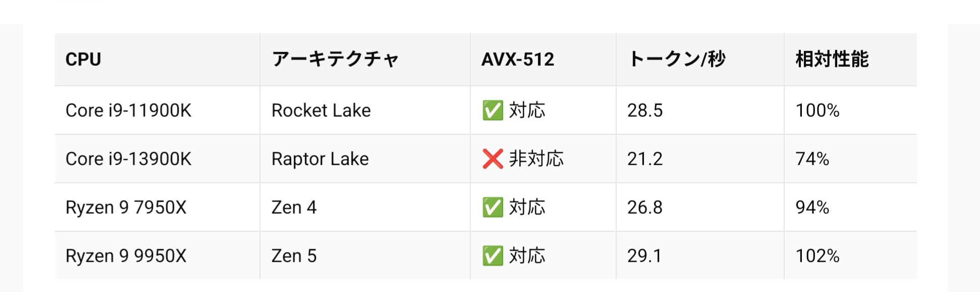980x292 pixels.
Task: Click the red cross icon beside 非対応
Action: (x=493, y=159)
